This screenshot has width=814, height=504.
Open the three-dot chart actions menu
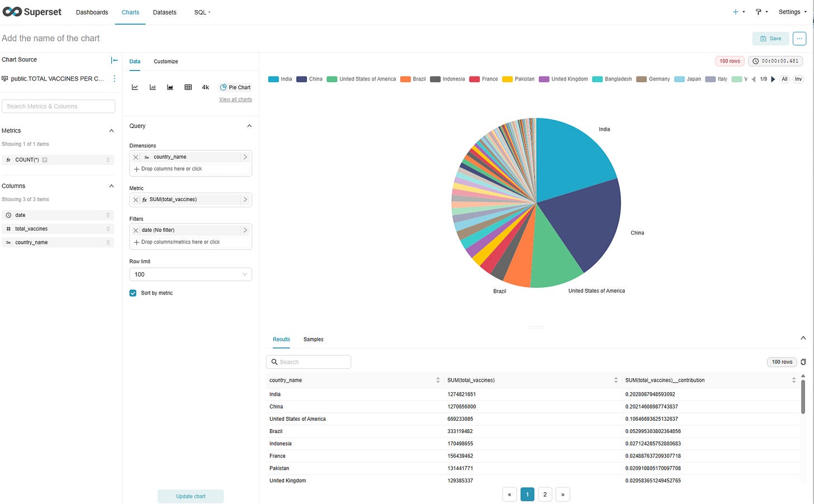799,39
